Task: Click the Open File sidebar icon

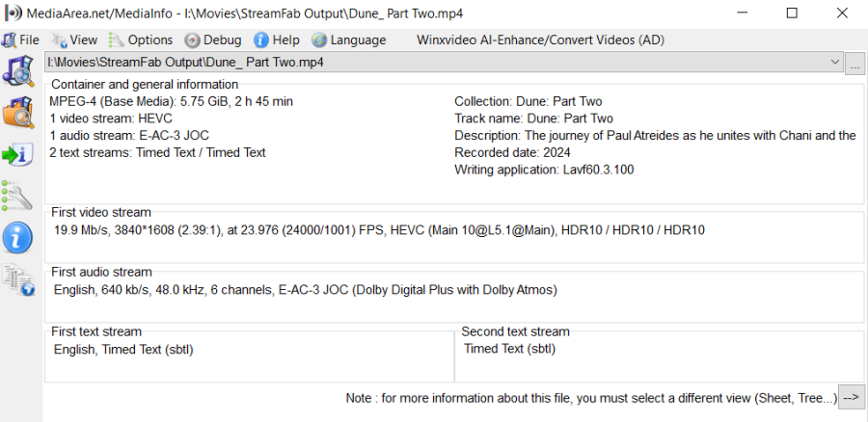Action: 18,70
